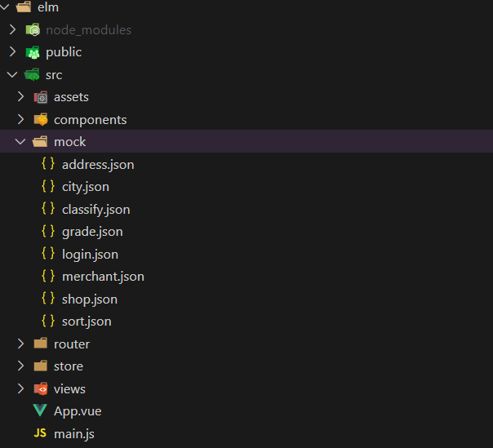
Task: Collapse the src folder chevron
Action: coord(12,75)
